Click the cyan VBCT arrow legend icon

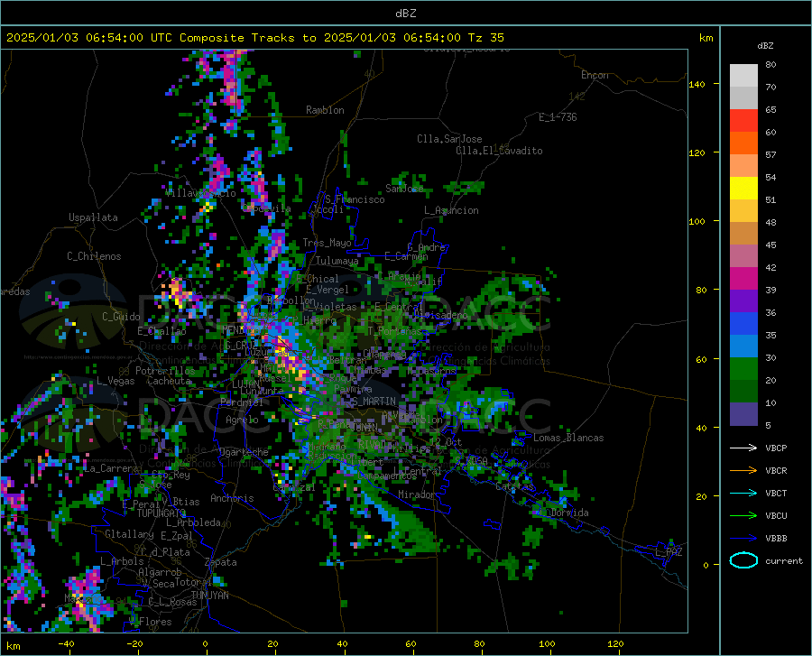point(743,493)
